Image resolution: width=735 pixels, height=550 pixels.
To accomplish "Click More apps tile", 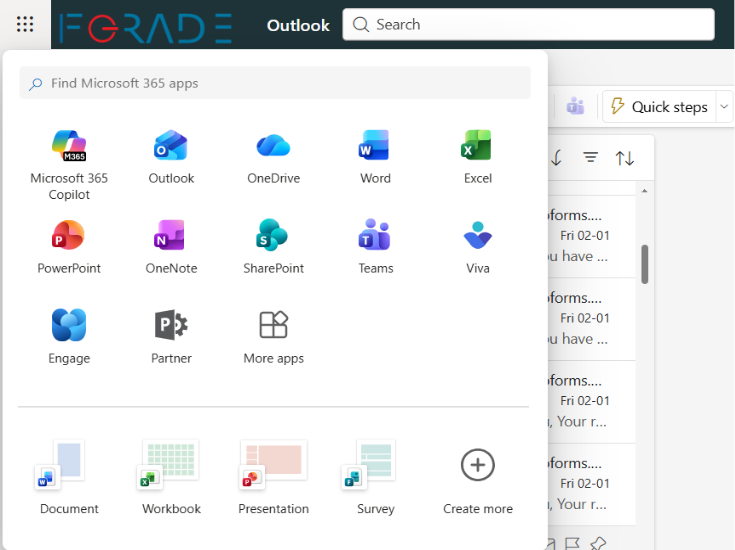I will [x=273, y=337].
